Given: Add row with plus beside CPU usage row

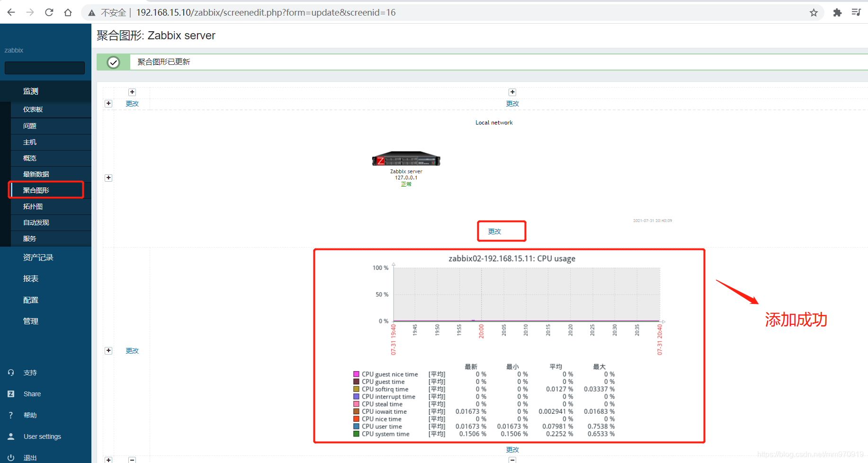Looking at the screenshot, I should [x=108, y=351].
